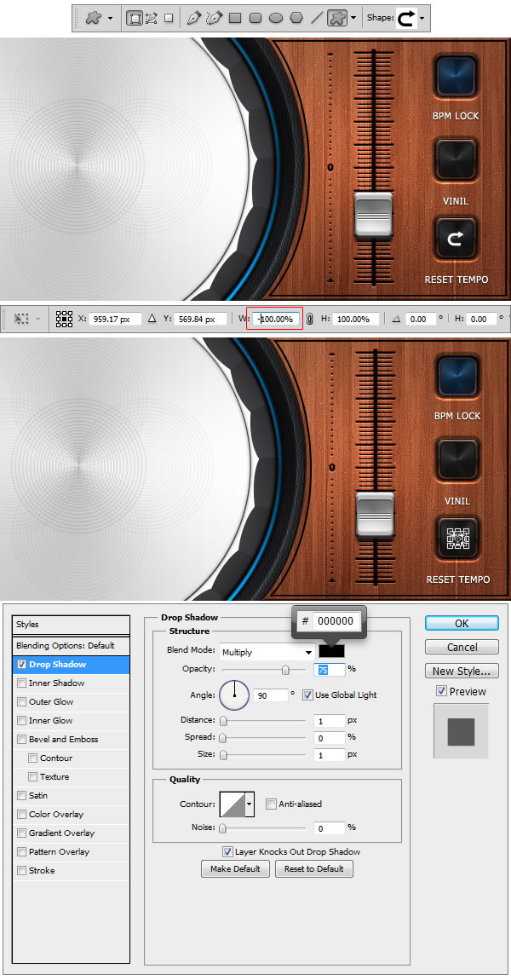Uncheck the Drop Shadow style checkbox

pyautogui.click(x=22, y=665)
